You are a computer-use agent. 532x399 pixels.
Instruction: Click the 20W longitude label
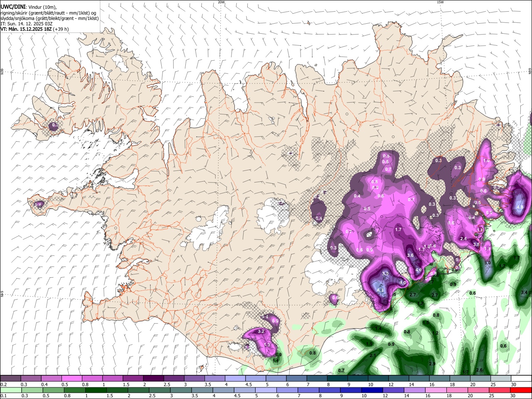coord(221,2)
